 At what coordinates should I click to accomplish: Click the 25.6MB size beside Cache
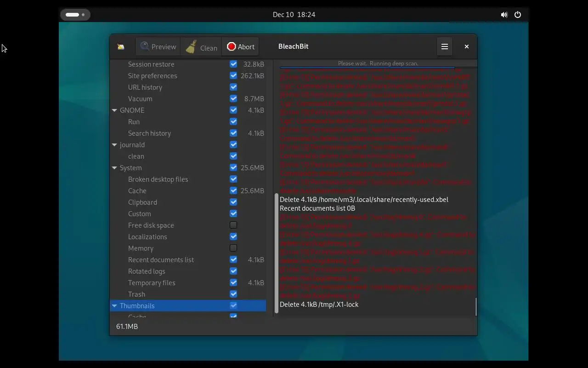coord(252,190)
